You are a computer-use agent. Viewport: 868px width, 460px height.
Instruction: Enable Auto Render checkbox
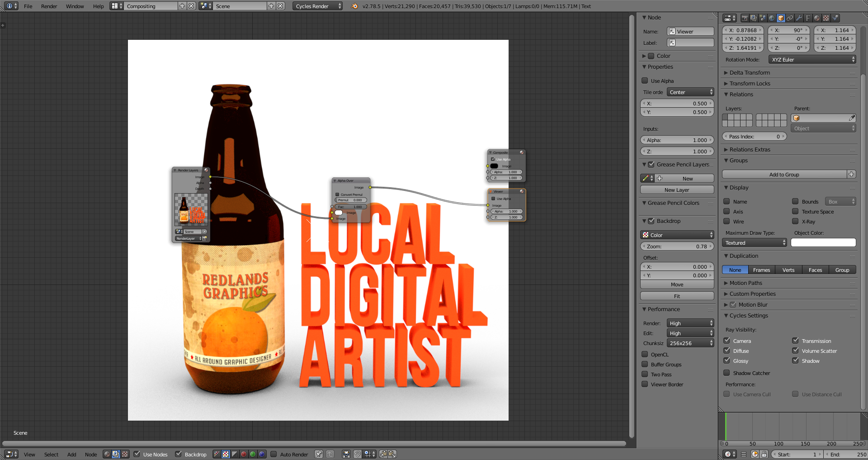[x=274, y=454]
